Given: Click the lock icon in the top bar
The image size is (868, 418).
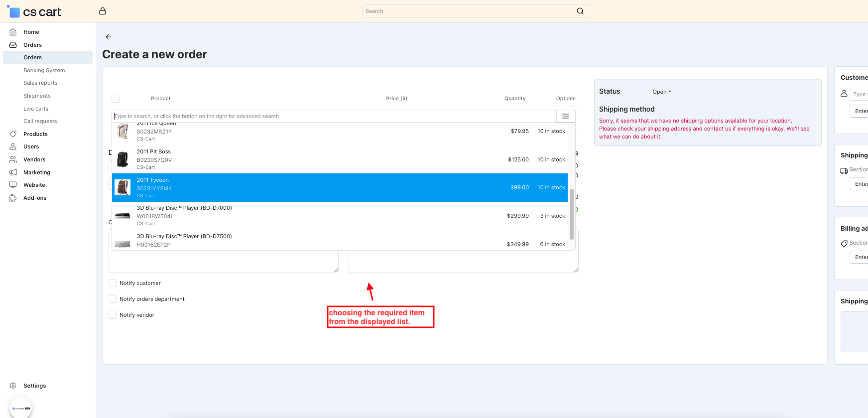Looking at the screenshot, I should [103, 11].
